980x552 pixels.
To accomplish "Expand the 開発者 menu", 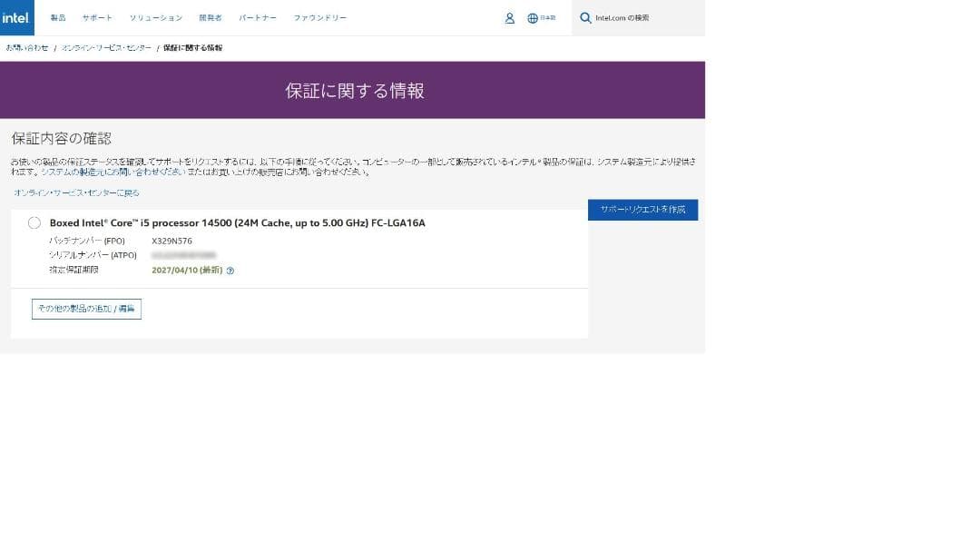I will point(211,18).
